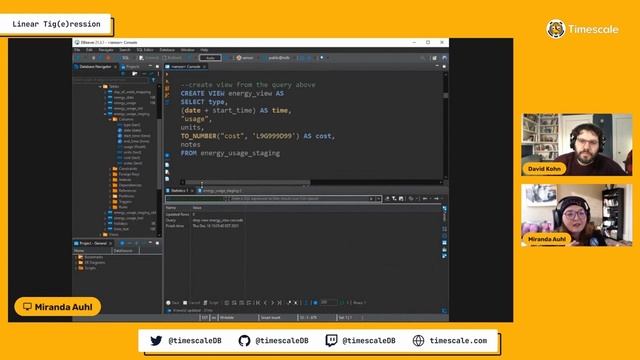This screenshot has width=640, height=360.
Task: Minimize the Database Navigator panel
Action: click(x=150, y=66)
